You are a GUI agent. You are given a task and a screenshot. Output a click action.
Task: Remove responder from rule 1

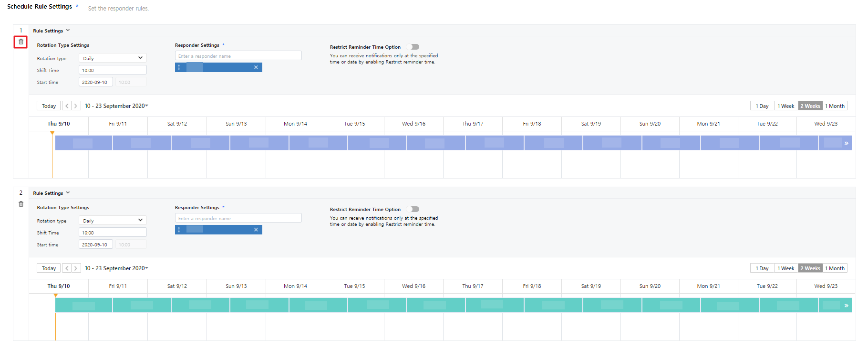256,67
